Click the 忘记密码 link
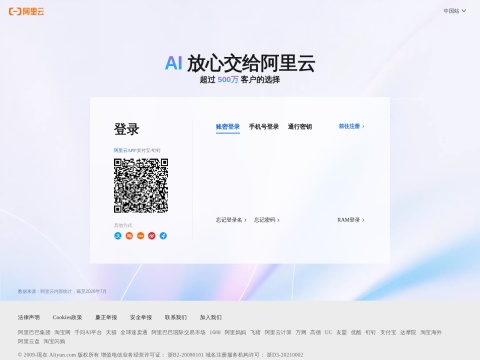 tap(267, 220)
